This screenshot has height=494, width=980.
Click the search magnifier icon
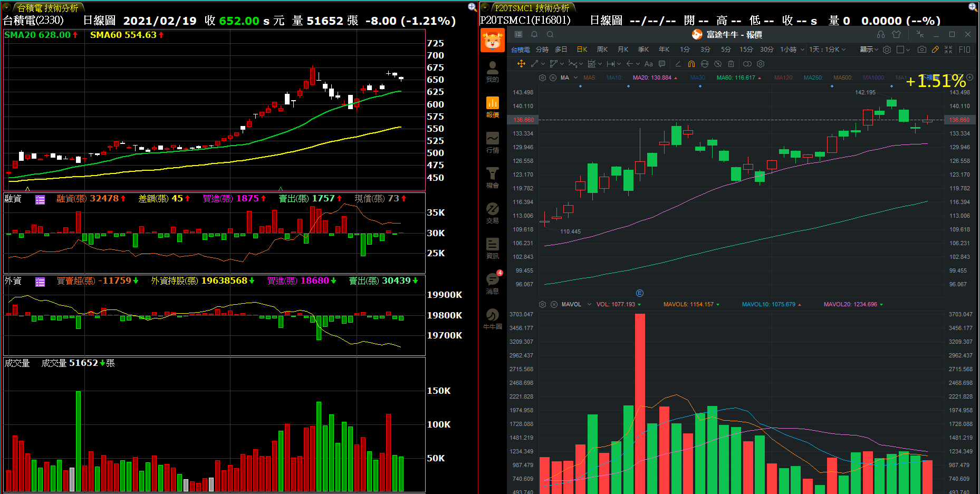point(550,34)
